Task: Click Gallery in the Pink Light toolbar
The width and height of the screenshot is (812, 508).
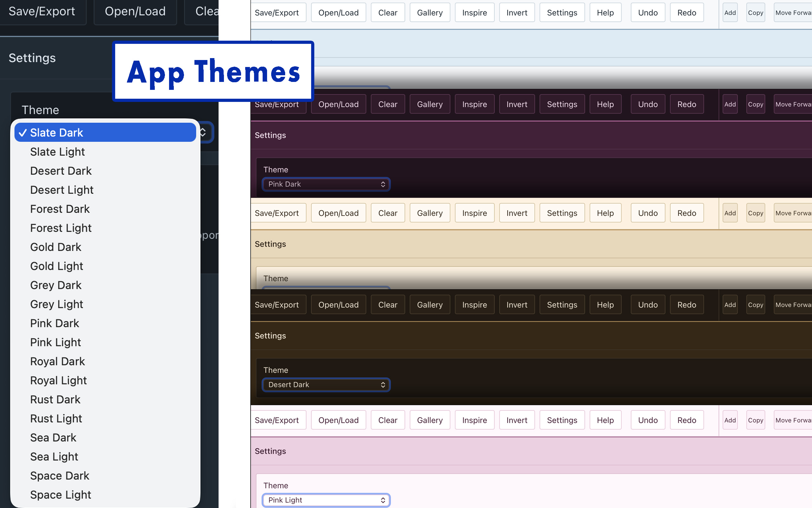Action: [430, 420]
